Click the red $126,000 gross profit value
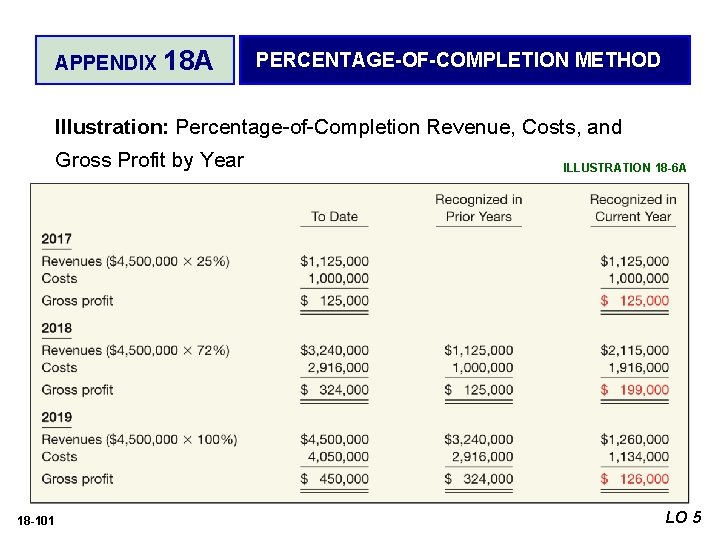Screen dimensions: 720x540 [x=635, y=479]
